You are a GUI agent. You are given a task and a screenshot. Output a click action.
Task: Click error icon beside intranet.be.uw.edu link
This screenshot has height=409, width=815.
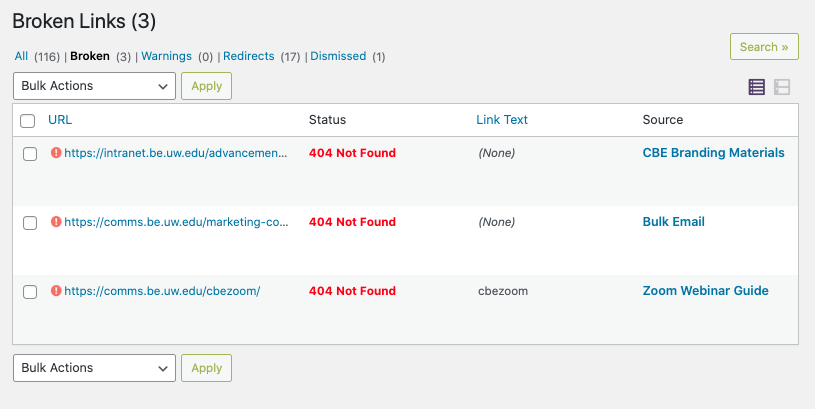point(56,153)
